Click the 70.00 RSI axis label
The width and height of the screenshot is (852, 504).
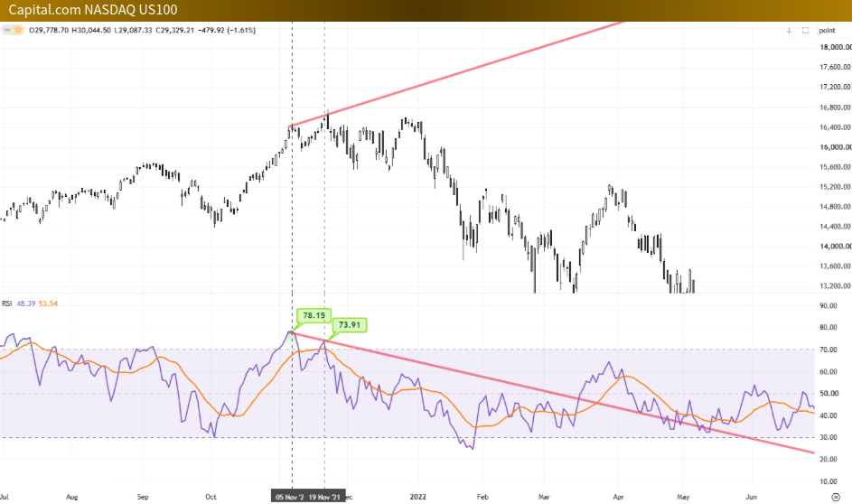pyautogui.click(x=829, y=350)
